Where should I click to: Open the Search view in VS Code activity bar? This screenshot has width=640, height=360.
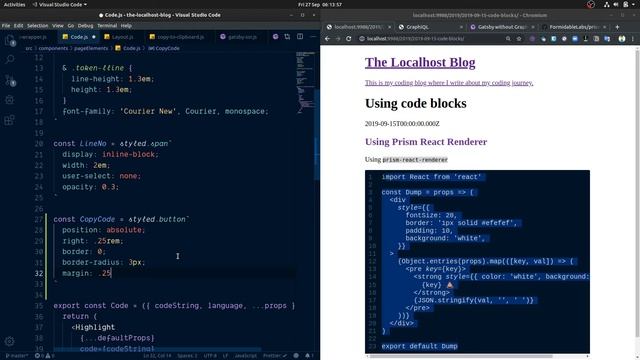(x=10, y=60)
